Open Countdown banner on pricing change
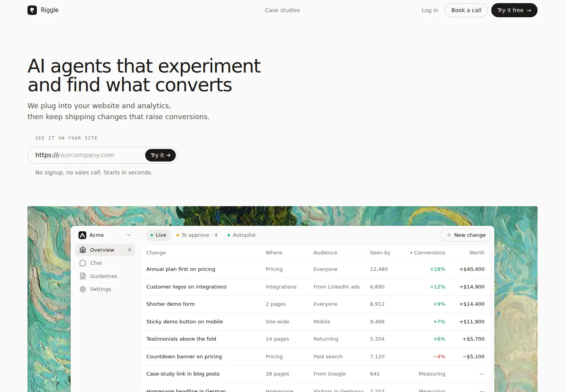The image size is (565, 392). point(315,357)
